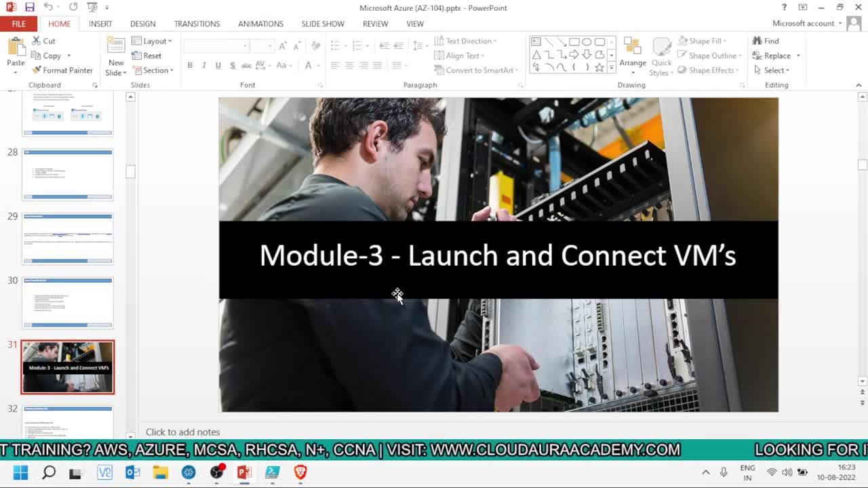The height and width of the screenshot is (488, 868).
Task: Save the presentation from Quick Access toolbar
Action: (29, 7)
